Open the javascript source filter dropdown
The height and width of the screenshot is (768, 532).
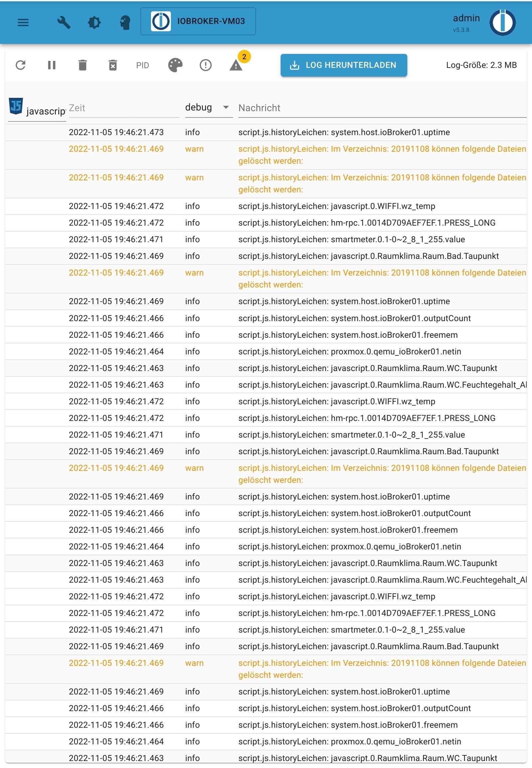tap(37, 110)
